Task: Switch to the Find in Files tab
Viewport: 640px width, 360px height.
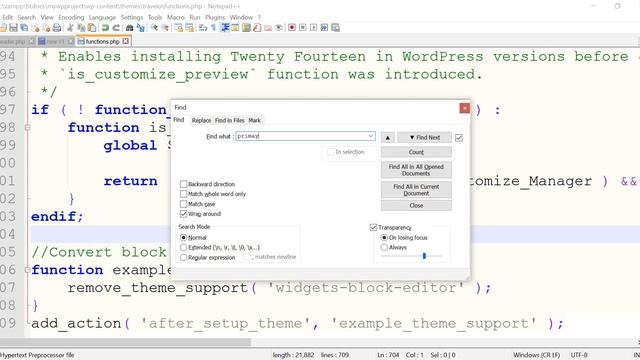Action: [x=229, y=120]
